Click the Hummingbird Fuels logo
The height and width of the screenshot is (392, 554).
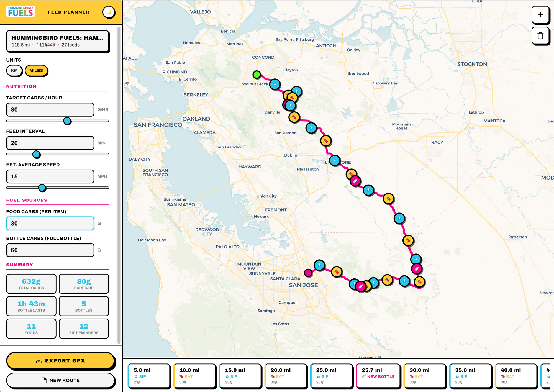(x=20, y=12)
